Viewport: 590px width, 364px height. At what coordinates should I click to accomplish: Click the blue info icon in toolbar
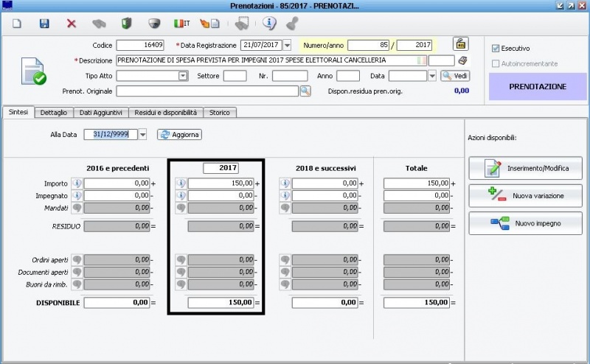(x=269, y=24)
